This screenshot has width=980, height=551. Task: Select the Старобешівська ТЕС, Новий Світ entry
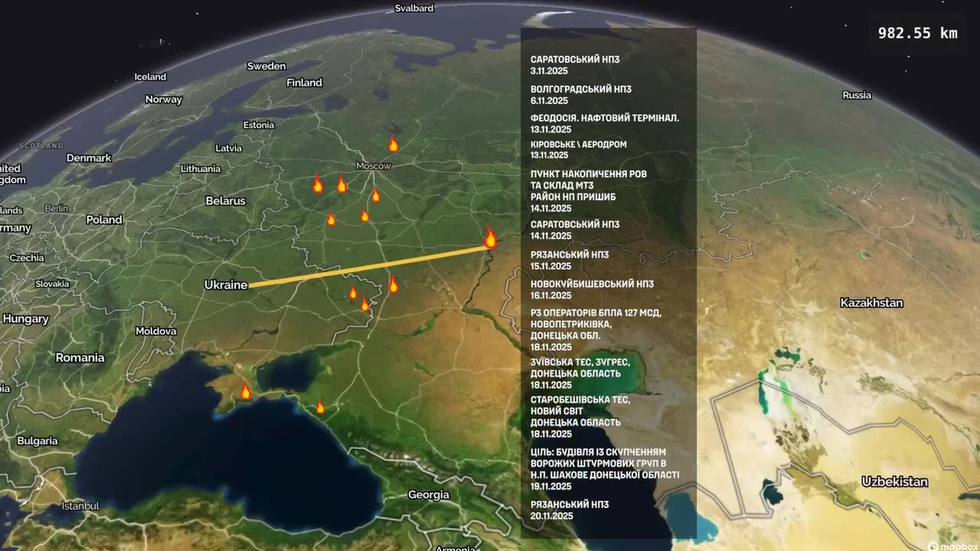click(580, 417)
